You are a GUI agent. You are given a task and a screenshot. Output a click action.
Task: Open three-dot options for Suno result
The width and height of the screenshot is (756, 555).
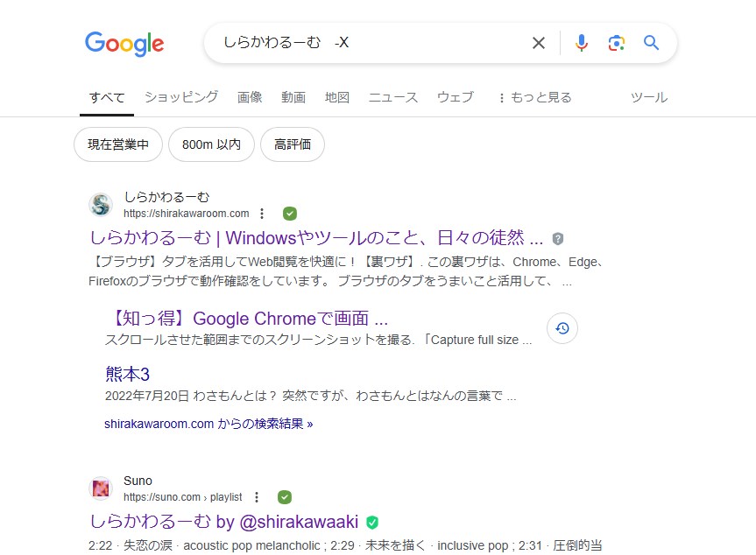(x=257, y=497)
